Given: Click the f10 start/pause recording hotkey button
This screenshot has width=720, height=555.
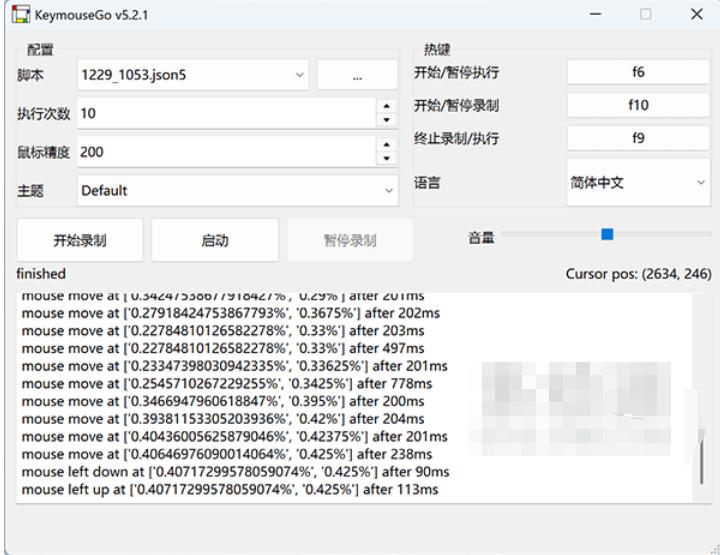Looking at the screenshot, I should (x=638, y=105).
